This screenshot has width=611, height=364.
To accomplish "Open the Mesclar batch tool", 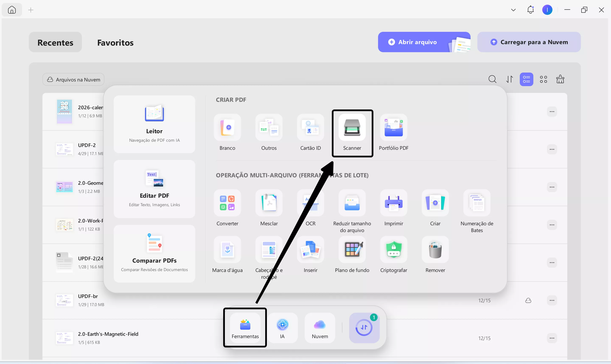I will pos(269,203).
